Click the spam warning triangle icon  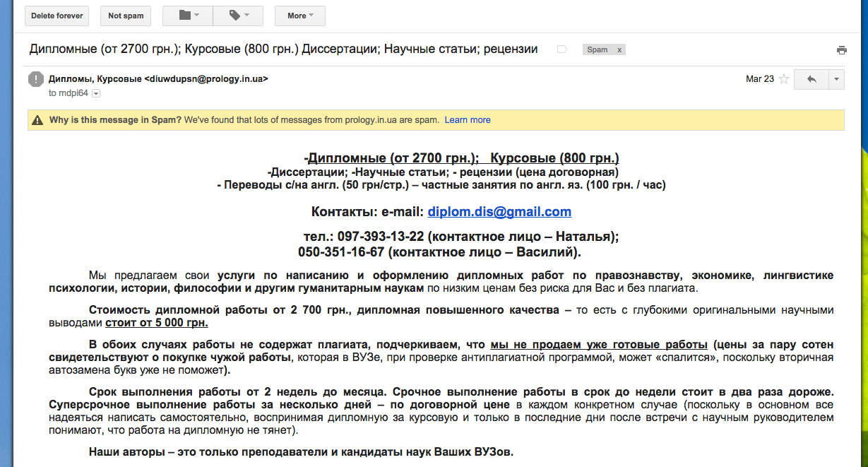point(37,120)
